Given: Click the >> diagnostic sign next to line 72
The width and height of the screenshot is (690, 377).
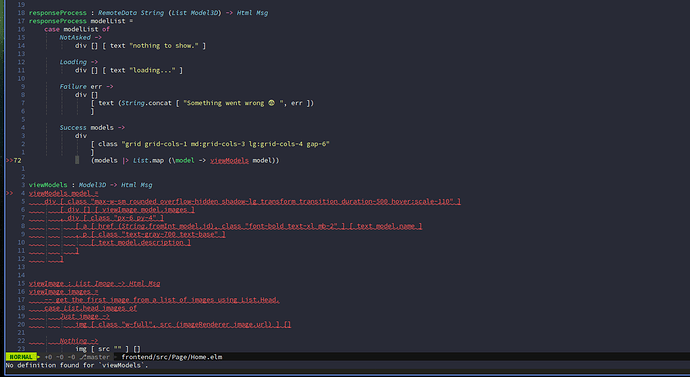Looking at the screenshot, I should tap(9, 160).
